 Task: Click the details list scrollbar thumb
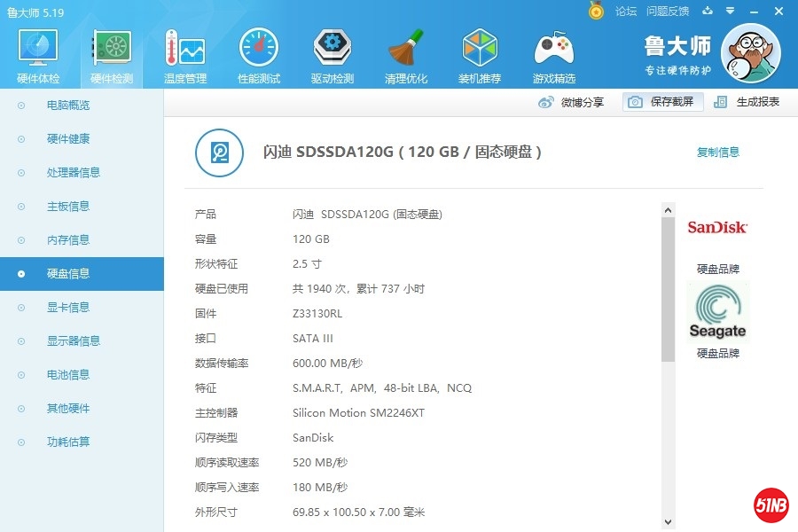point(669,289)
